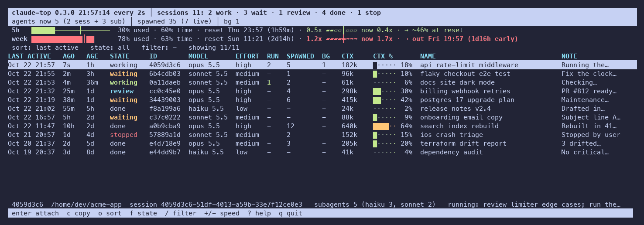Click note 'No critical…'
Image resolution: width=644 pixels, height=225 pixels.
tap(585, 152)
